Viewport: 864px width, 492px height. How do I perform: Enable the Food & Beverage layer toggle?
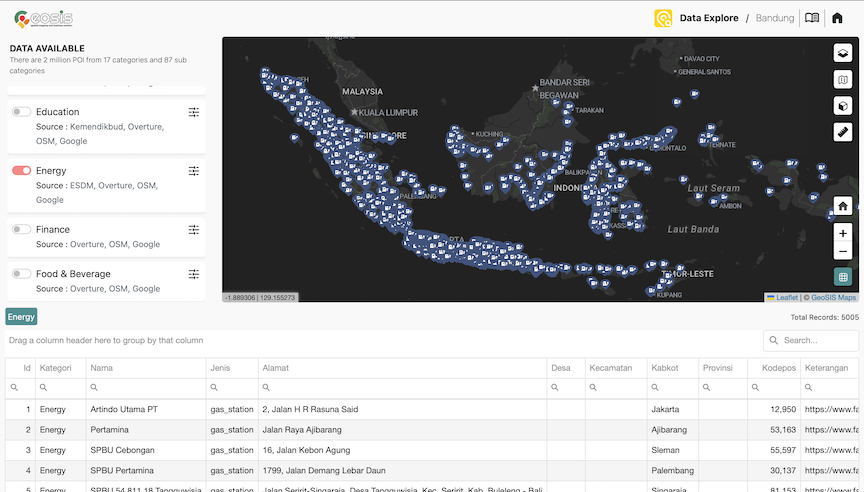click(21, 274)
